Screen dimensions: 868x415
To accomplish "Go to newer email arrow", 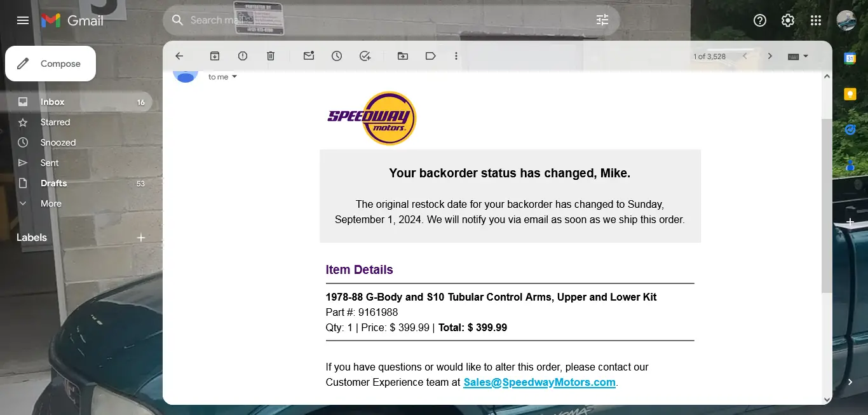I will coord(745,56).
